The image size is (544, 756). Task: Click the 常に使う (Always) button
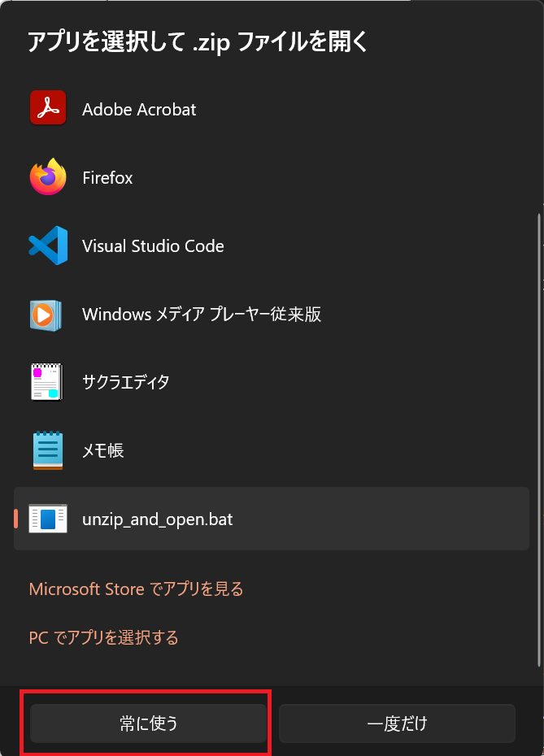point(148,723)
